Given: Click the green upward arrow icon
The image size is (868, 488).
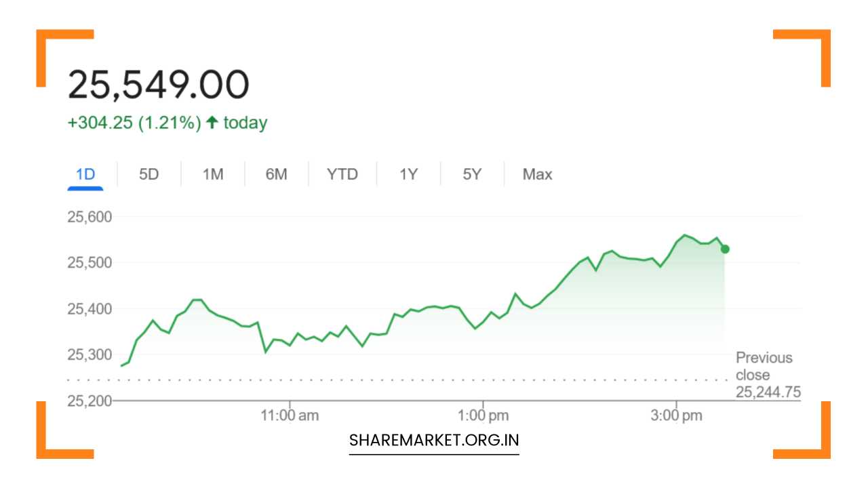Looking at the screenshot, I should 211,123.
